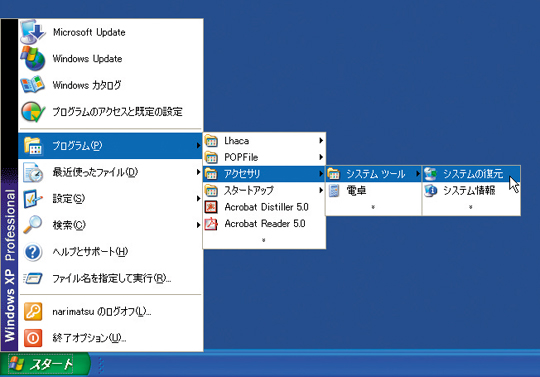Expand the POPFile submenu arrow
This screenshot has width=540, height=377.
[x=321, y=157]
